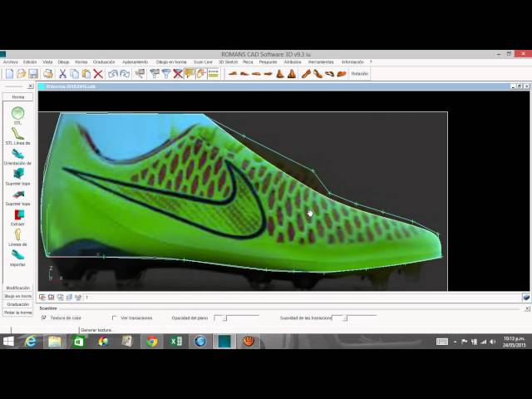The height and width of the screenshot is (399, 532).
Task: Close the left tool panel
Action: [x=30, y=86]
